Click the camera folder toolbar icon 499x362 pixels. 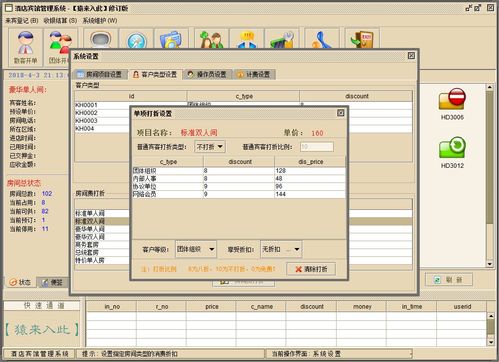(x=171, y=40)
